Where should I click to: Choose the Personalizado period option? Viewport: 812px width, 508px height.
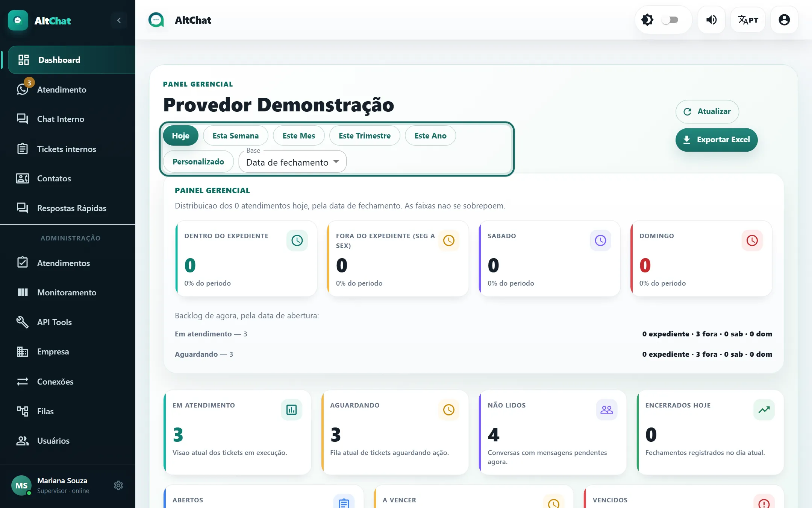point(198,161)
